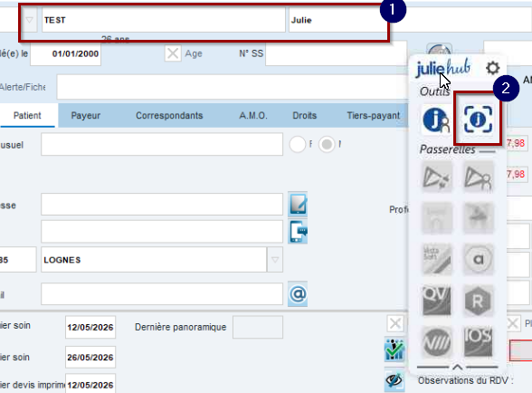Click the city field LOGNES

[154, 260]
